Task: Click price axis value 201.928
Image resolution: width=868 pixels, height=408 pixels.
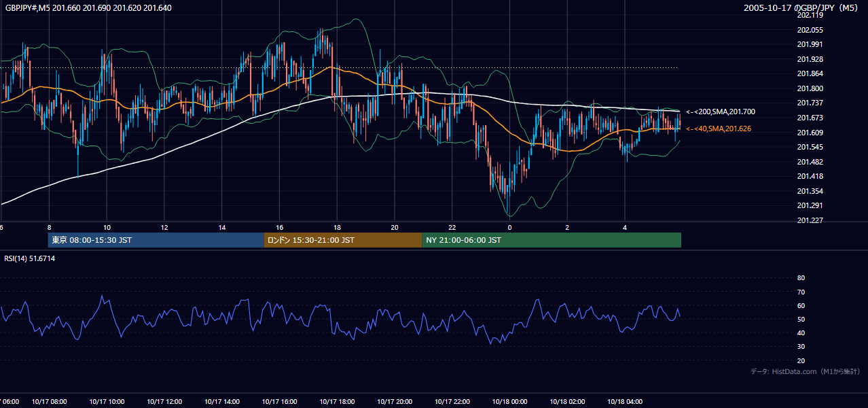Action: 810,59
